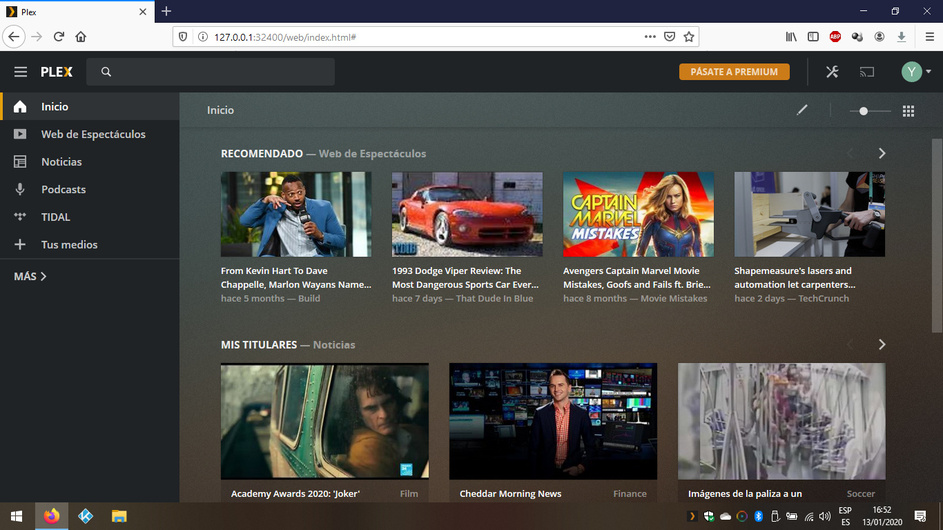Expand the MÁS section in sidebar

[30, 276]
